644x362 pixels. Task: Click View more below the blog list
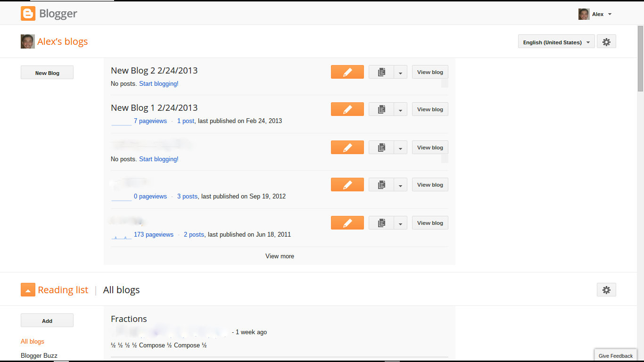pos(280,256)
